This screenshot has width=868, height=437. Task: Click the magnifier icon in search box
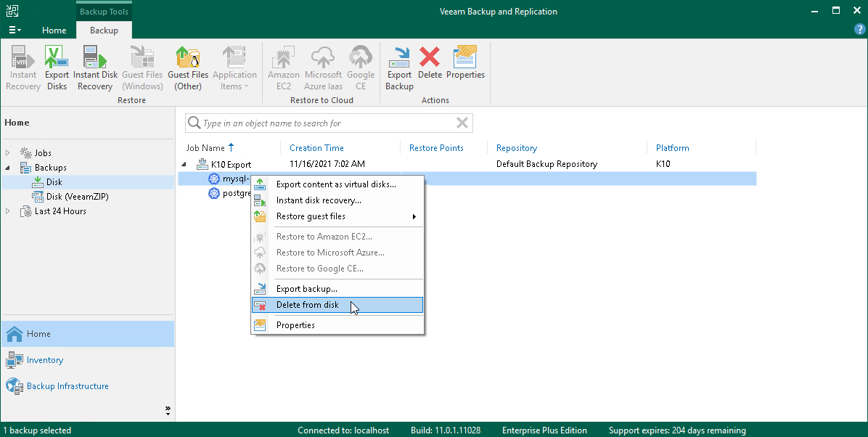(194, 123)
